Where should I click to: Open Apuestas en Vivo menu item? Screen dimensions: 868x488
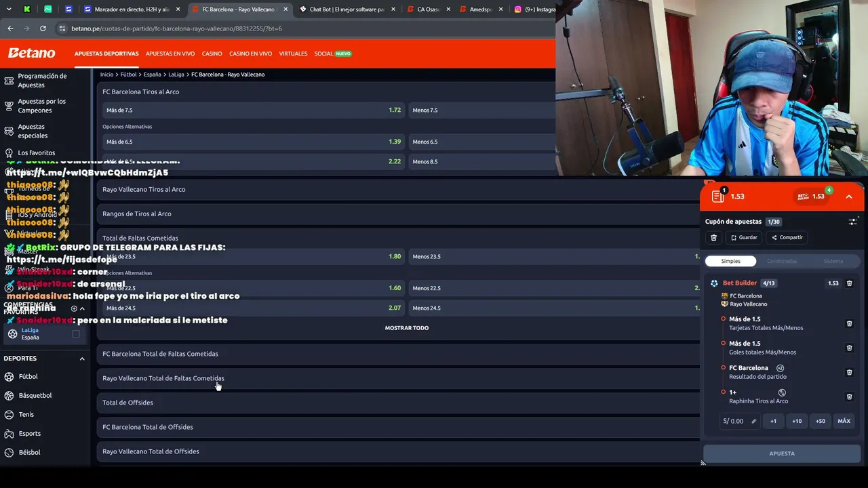click(x=170, y=54)
